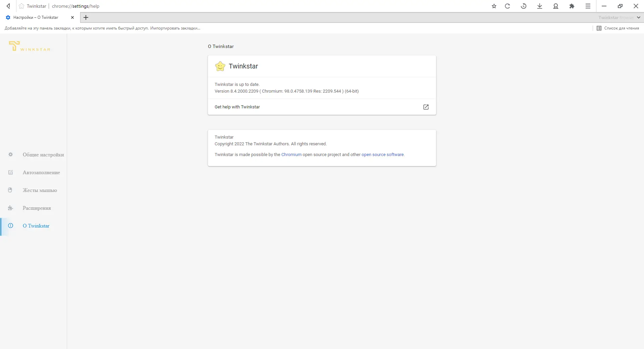Viewport: 644px width, 349px height.
Task: Go back using the back arrow
Action: pyautogui.click(x=8, y=6)
